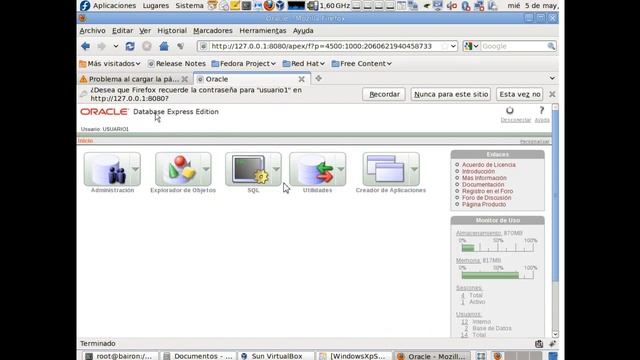The width and height of the screenshot is (640, 360).
Task: Go to the home page icon
Action: pos(164,46)
